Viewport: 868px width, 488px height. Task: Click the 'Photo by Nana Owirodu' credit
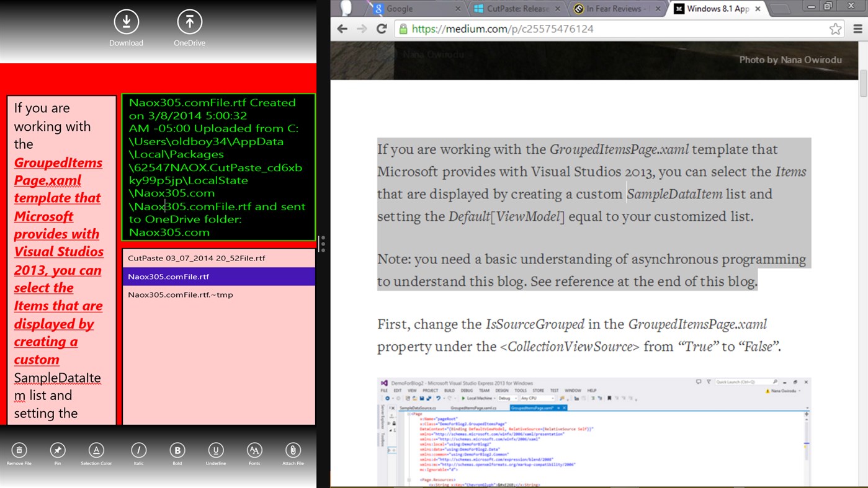click(x=790, y=60)
